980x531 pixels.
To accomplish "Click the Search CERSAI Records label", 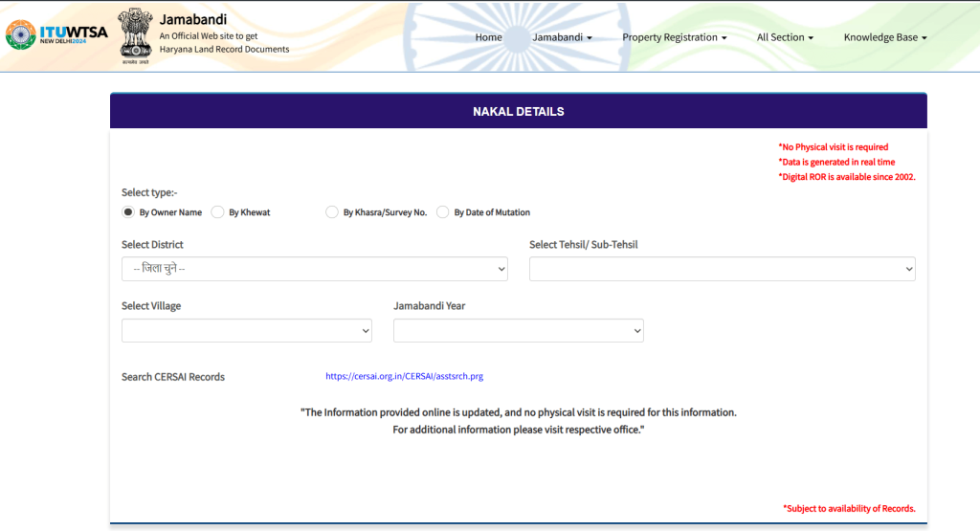I will [173, 377].
